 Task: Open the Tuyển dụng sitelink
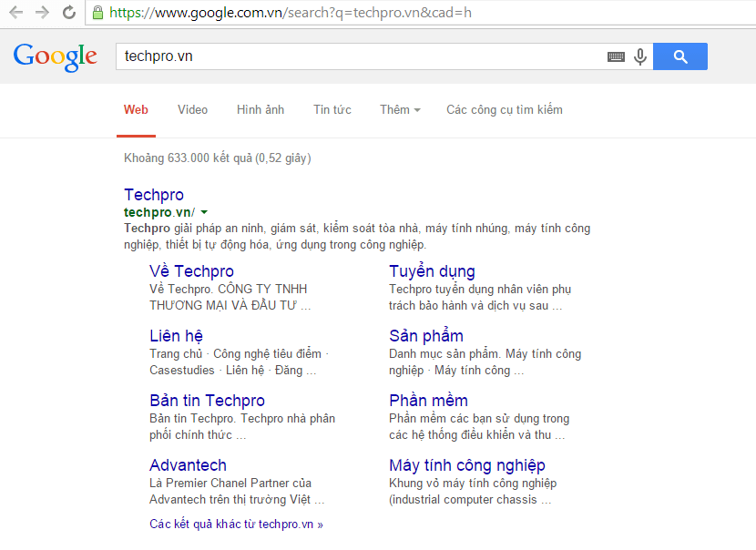pos(432,271)
